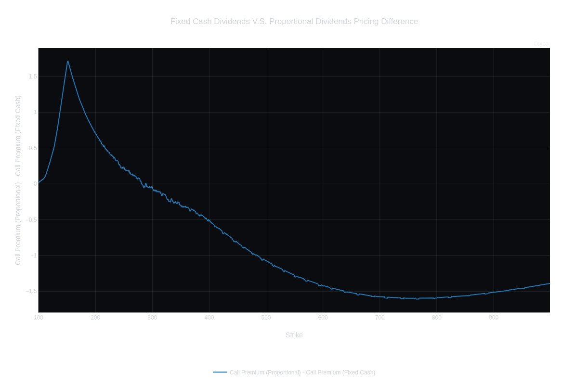The width and height of the screenshot is (588, 385).
Task: Select the chart title text
Action: tap(294, 21)
